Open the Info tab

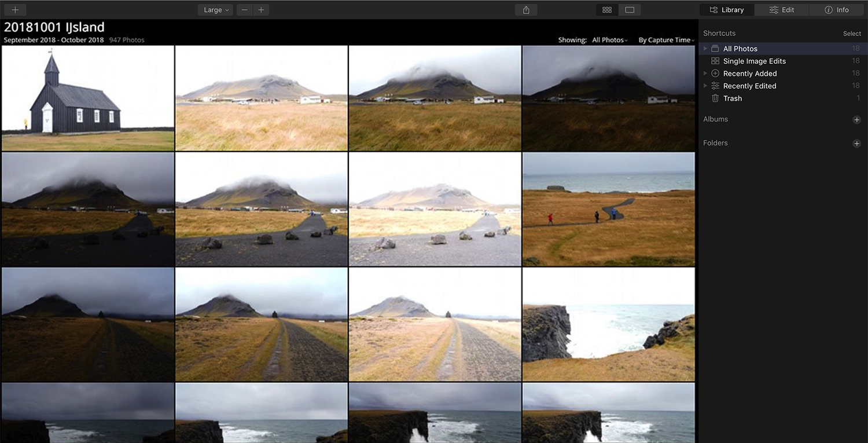click(x=836, y=10)
